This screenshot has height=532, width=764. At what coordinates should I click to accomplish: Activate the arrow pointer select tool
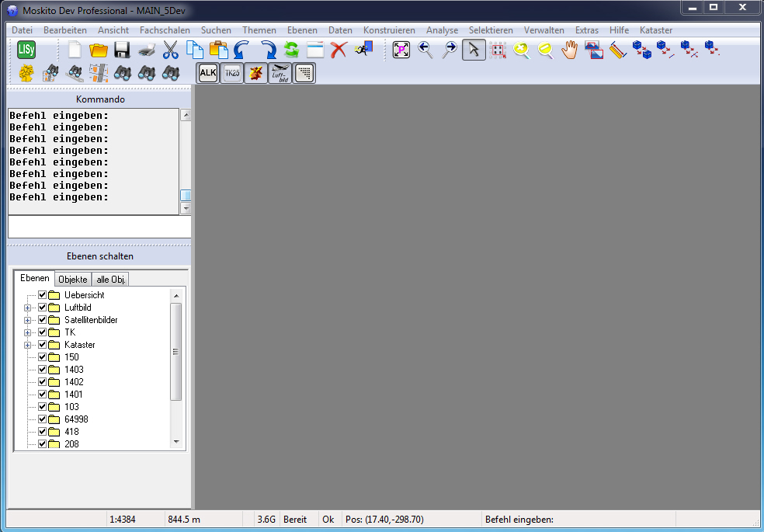(474, 50)
